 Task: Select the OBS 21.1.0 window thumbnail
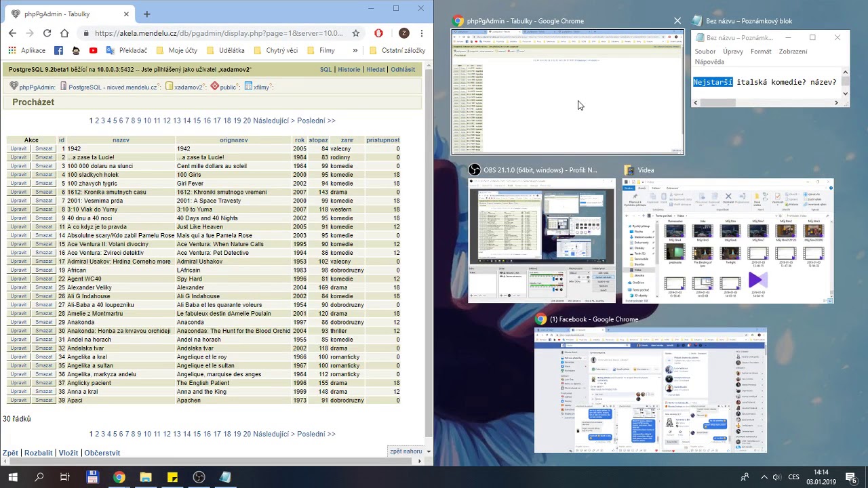click(x=542, y=241)
